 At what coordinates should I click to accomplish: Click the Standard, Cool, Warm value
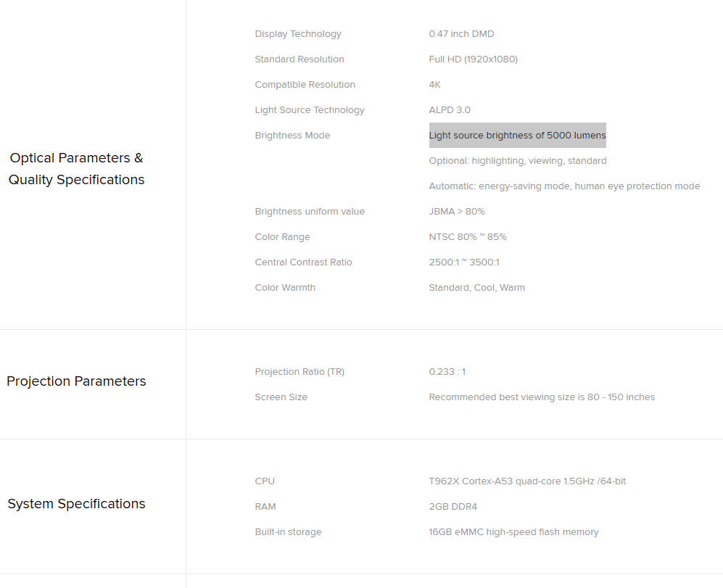click(476, 288)
